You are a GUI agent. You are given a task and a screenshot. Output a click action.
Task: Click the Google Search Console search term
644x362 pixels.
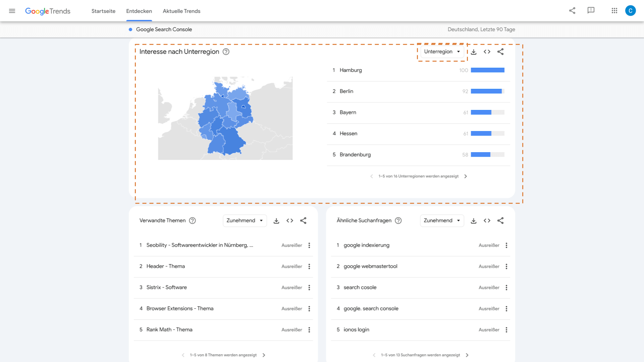point(164,29)
